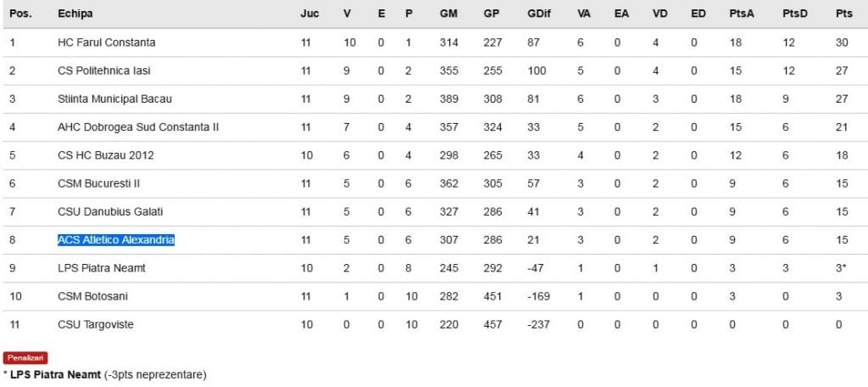Open HC Farul Constanta team entry
The image size is (868, 387).
(x=107, y=42)
